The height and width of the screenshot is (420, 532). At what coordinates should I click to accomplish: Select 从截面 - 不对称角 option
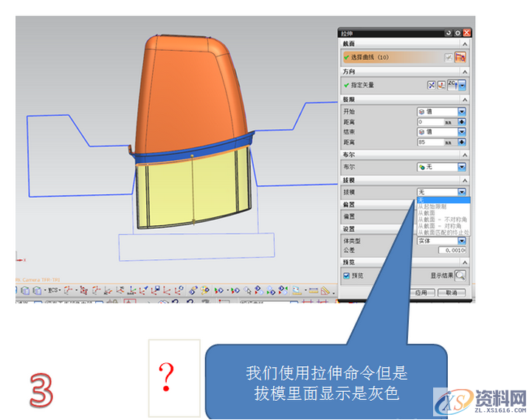pos(443,219)
